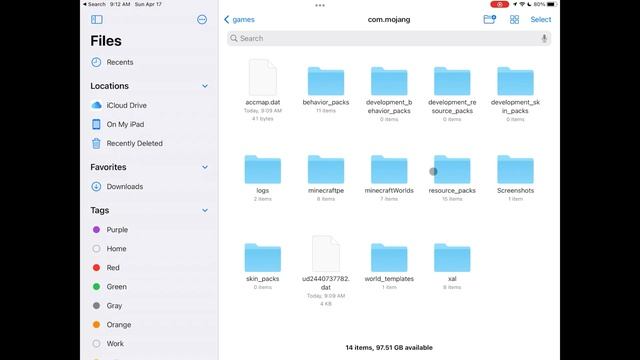Tap the microphone dictation icon
The height and width of the screenshot is (360, 640).
[544, 38]
